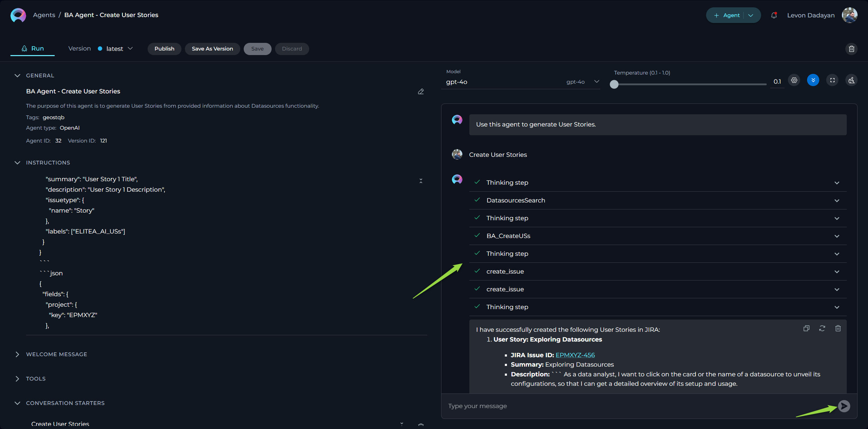Edit agent general info pencil icon
868x429 pixels.
point(421,92)
